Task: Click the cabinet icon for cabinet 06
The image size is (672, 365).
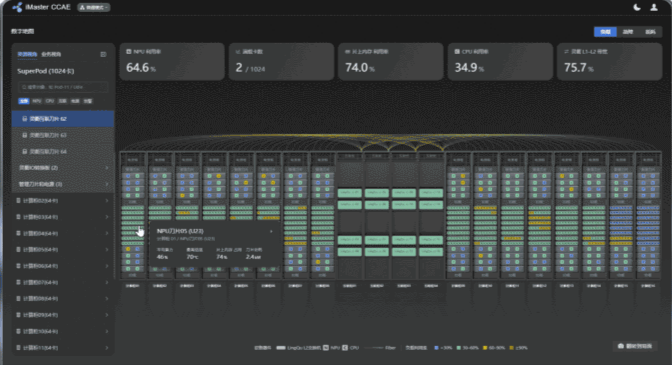Action: point(18,266)
